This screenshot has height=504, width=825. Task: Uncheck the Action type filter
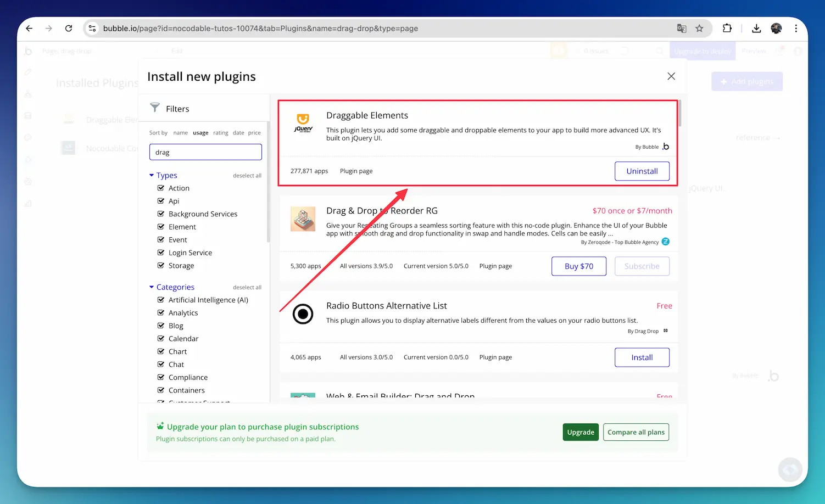click(x=161, y=188)
